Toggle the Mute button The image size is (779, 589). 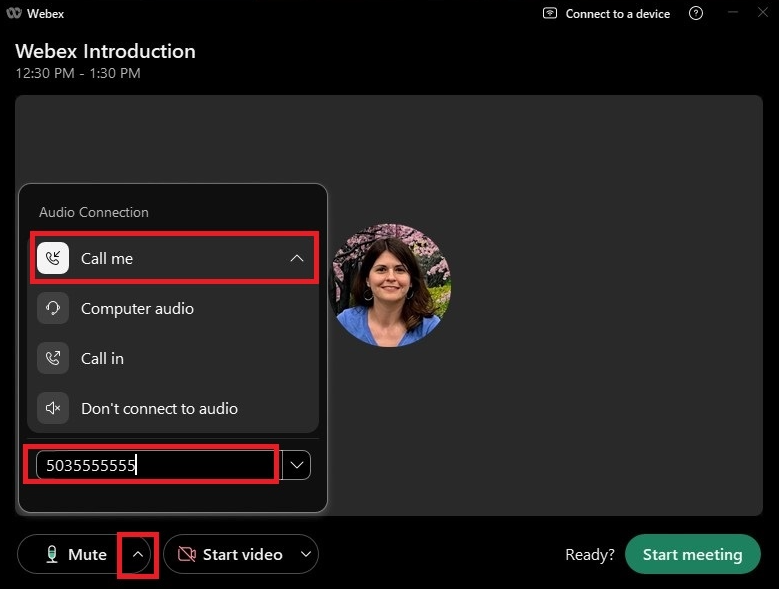pyautogui.click(x=75, y=554)
